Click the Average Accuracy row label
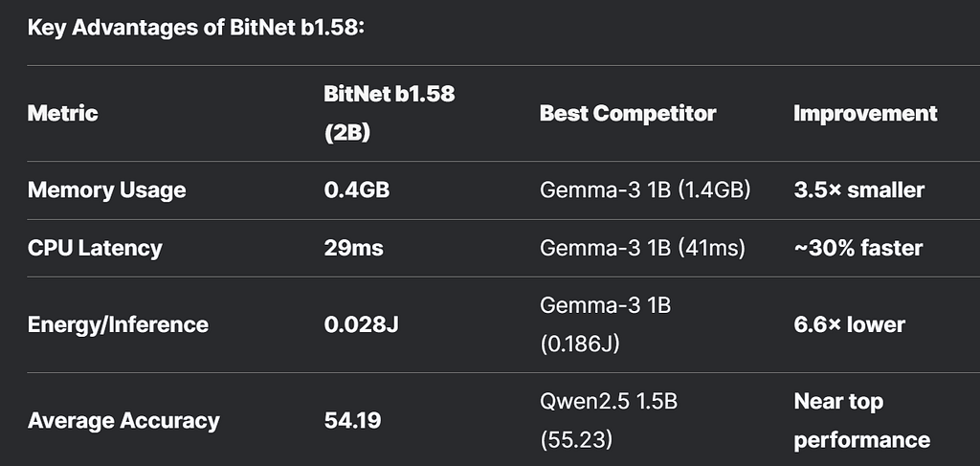Screen dimensions: 980x466 pyautogui.click(x=123, y=420)
